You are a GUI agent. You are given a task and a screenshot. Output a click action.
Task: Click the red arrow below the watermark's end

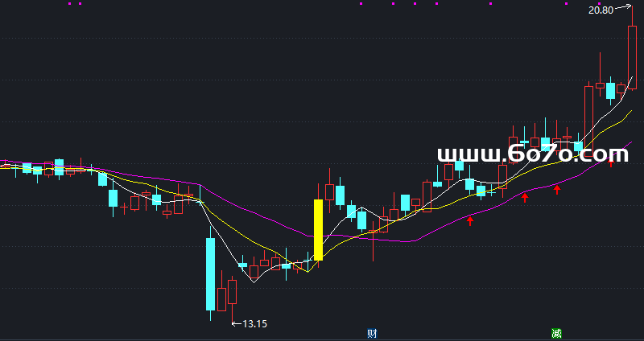pos(611,160)
